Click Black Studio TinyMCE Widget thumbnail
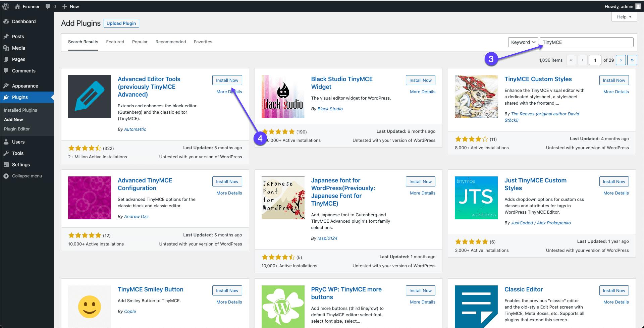 pos(283,97)
